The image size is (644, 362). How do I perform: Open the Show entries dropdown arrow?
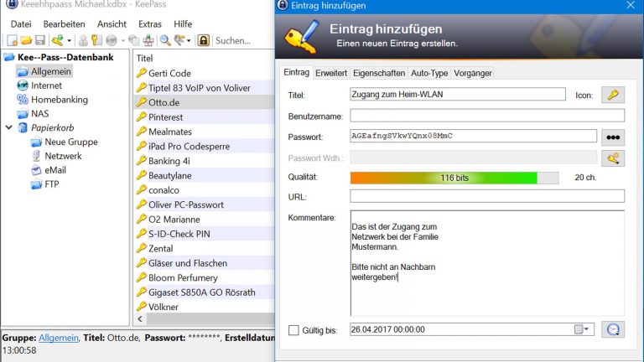pyautogui.click(x=189, y=40)
